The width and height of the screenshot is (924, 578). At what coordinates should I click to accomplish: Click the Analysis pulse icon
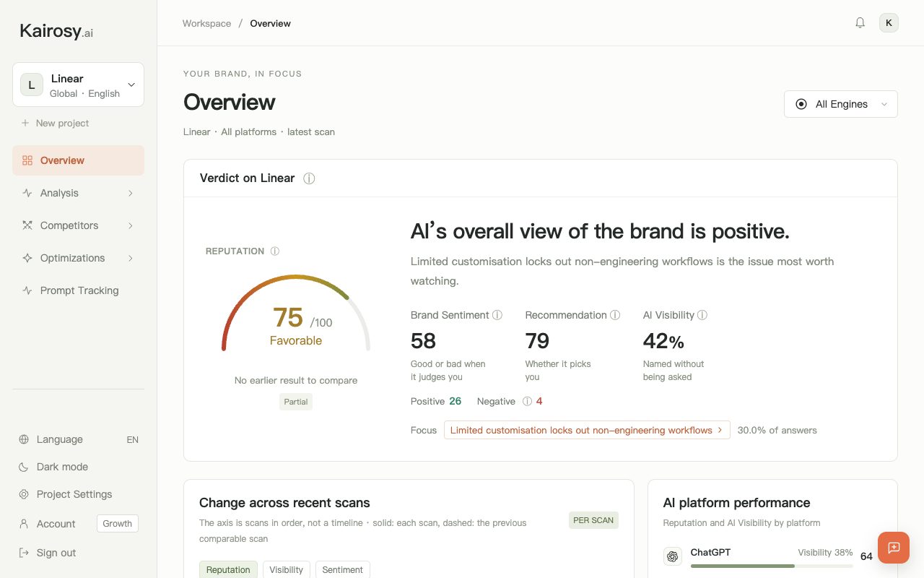pos(27,193)
